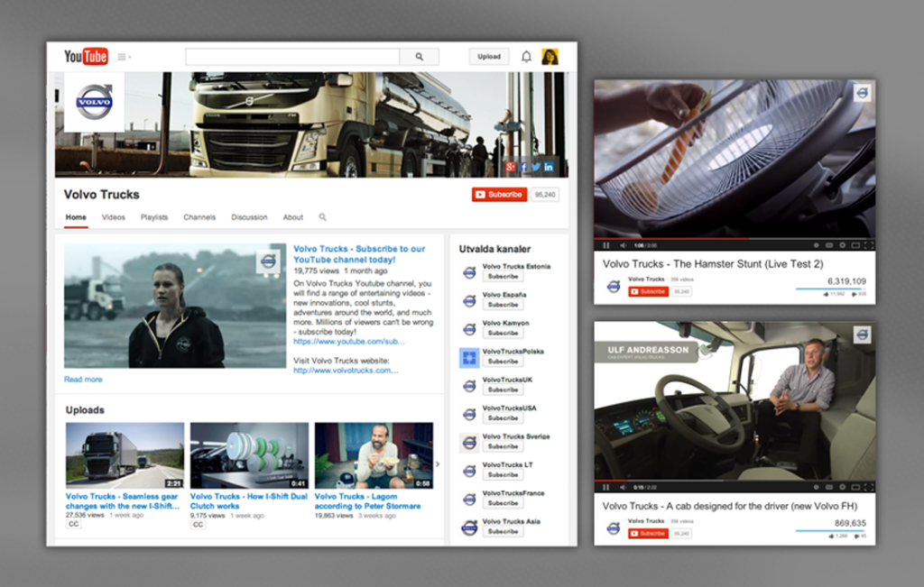Click the Volvo Trucks Asia channel avatar
The width and height of the screenshot is (924, 587).
469,527
